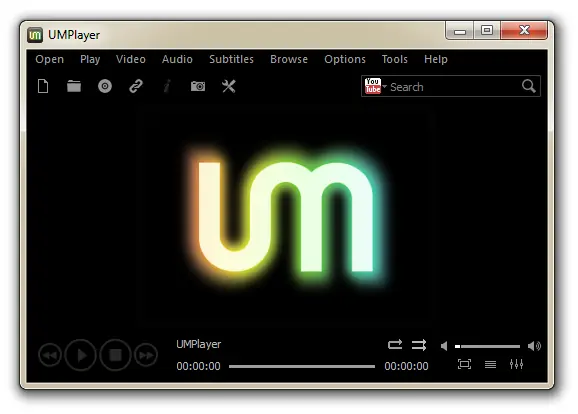Expand the YouTube search provider dropdown arrow
The width and height of the screenshot is (578, 414).
pos(384,86)
